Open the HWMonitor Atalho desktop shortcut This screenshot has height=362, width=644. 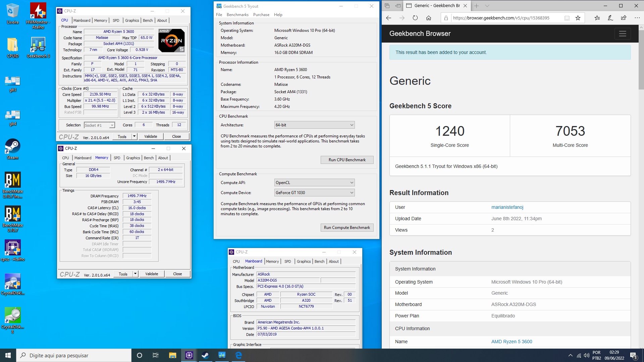[38, 15]
